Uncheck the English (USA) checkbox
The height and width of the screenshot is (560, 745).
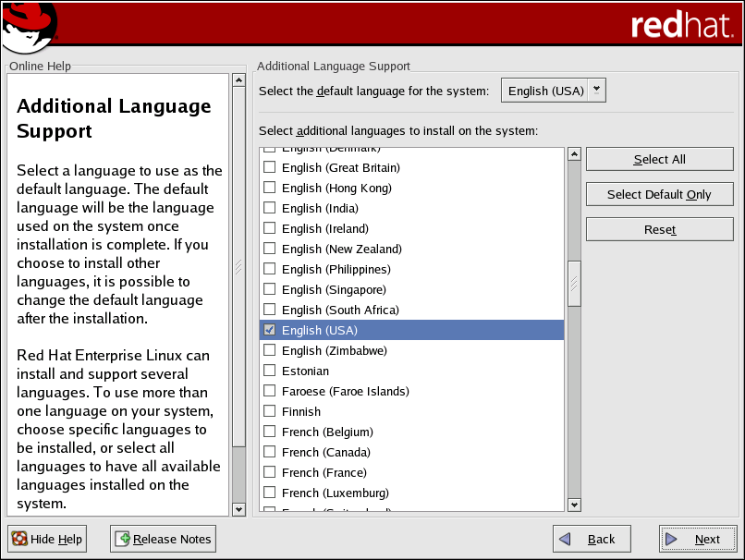pos(270,330)
